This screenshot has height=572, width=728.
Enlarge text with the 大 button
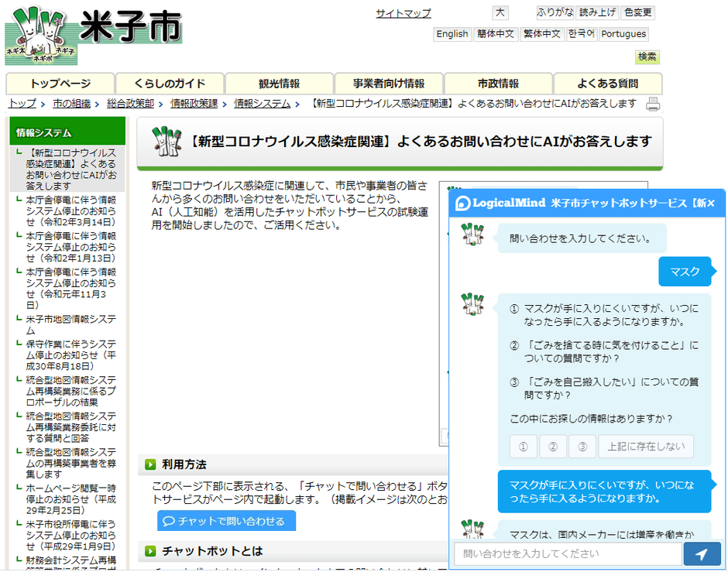(500, 12)
